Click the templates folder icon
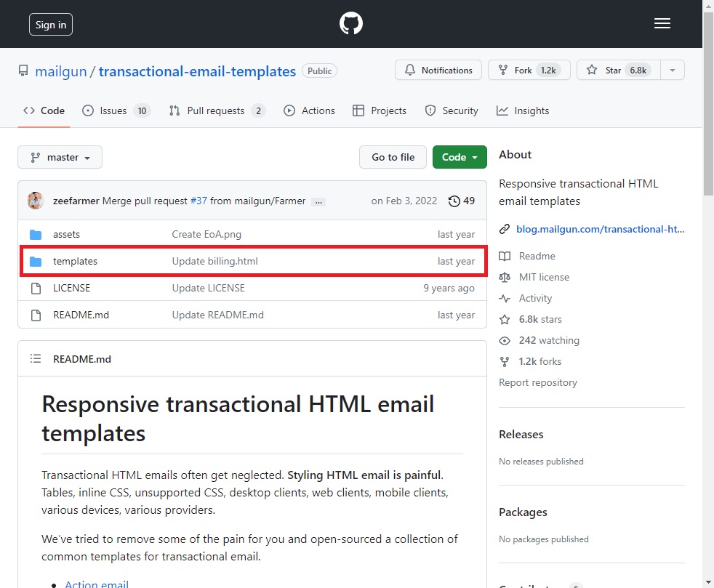 (36, 261)
